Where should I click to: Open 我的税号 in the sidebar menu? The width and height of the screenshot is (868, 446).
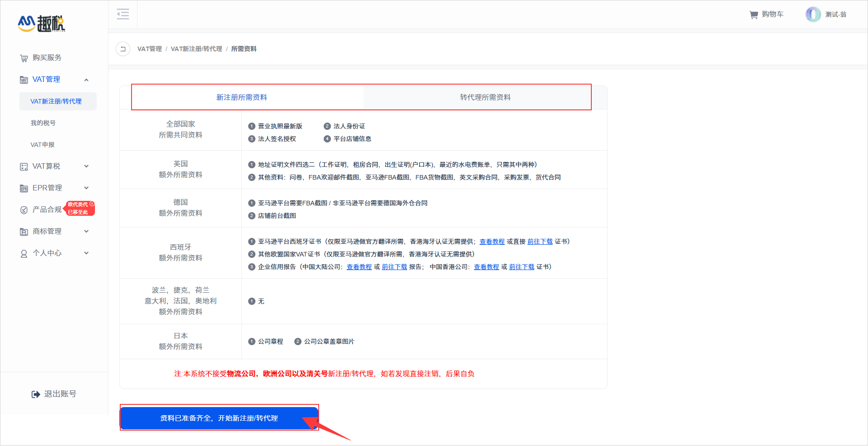tap(43, 123)
